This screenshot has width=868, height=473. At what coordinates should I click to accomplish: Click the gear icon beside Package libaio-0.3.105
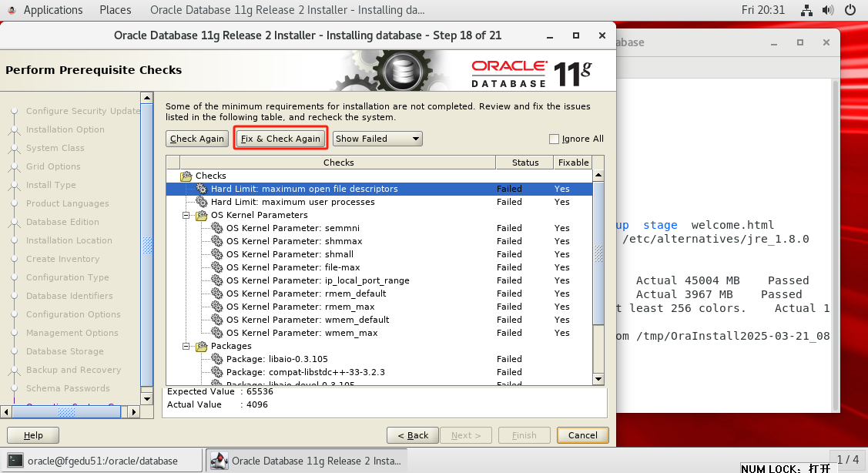click(x=217, y=360)
